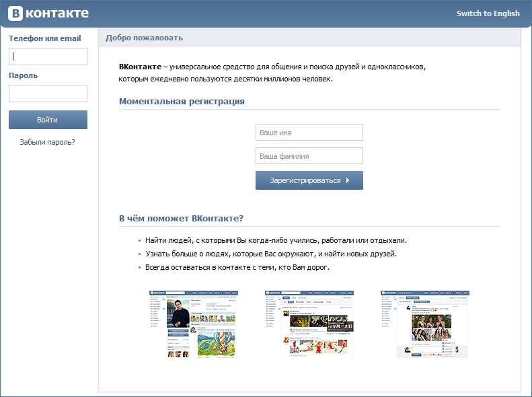Screen dimensions: 532x397
Task: Click the 'В чём поможет ВКонтакте?' heading
Action: pos(181,219)
